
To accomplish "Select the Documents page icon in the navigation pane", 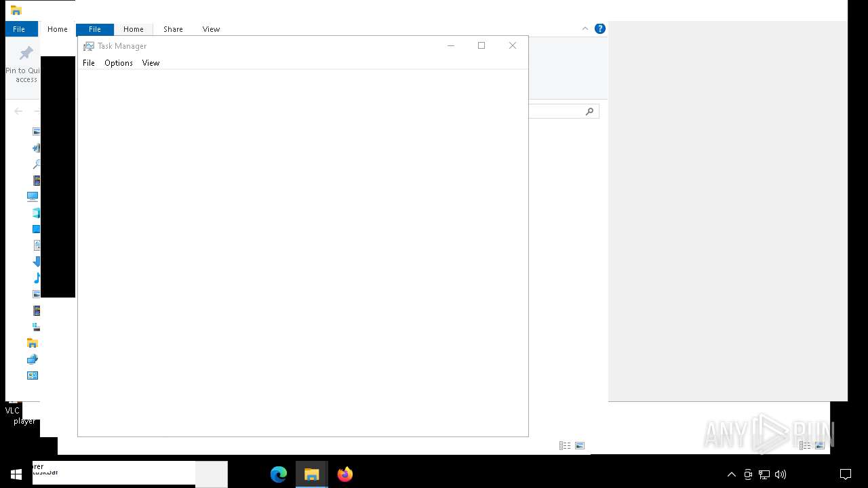I will [x=37, y=245].
